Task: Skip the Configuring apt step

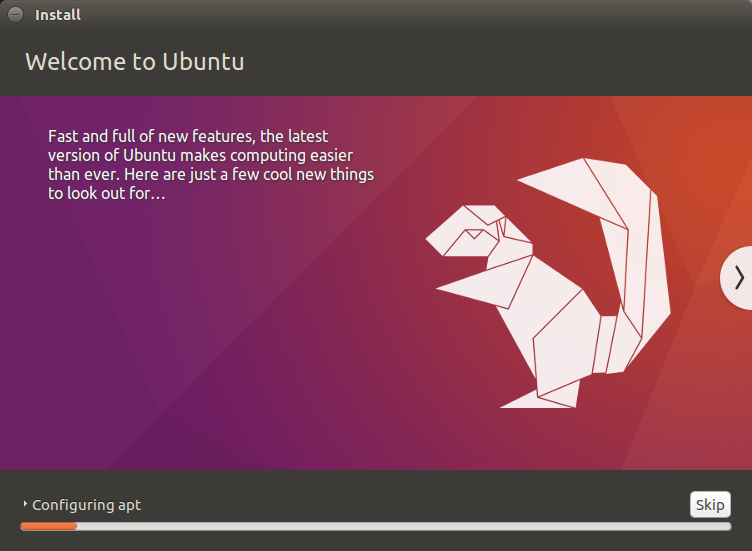Action: point(710,504)
